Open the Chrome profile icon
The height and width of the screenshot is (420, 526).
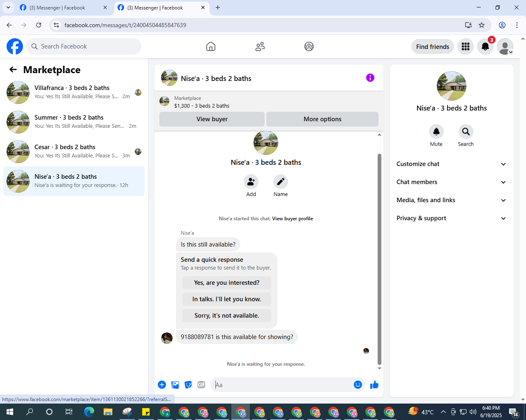[502, 25]
